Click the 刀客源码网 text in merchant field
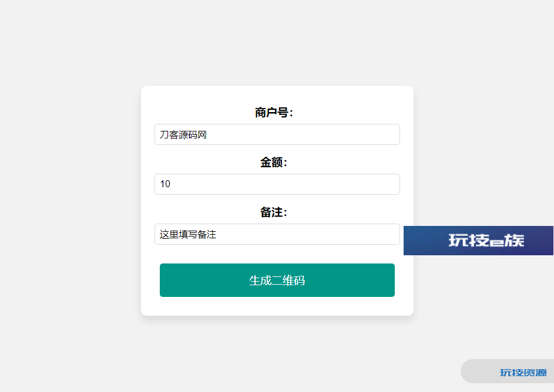Viewport: 554px width, 392px height. coord(183,135)
